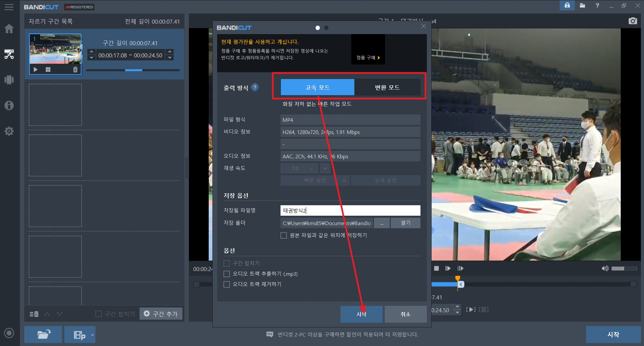Take a snapshot with the camera icon
Viewport: 644px width, 346px height.
coord(633,21)
